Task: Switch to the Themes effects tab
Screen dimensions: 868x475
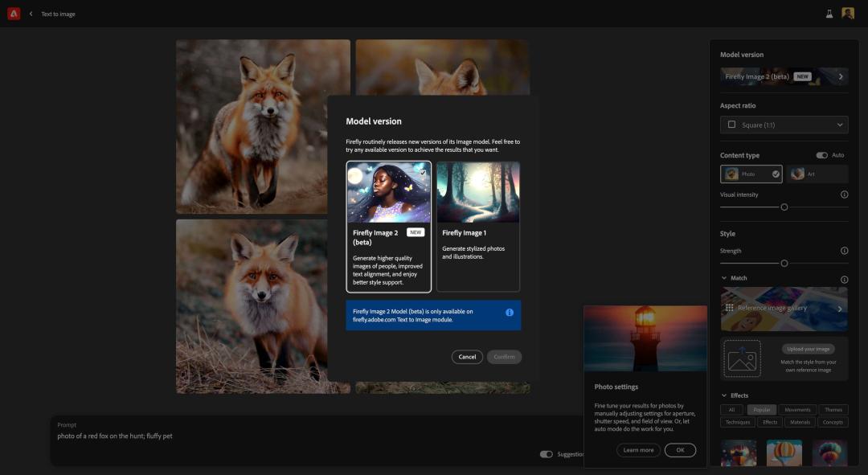Action: point(833,410)
